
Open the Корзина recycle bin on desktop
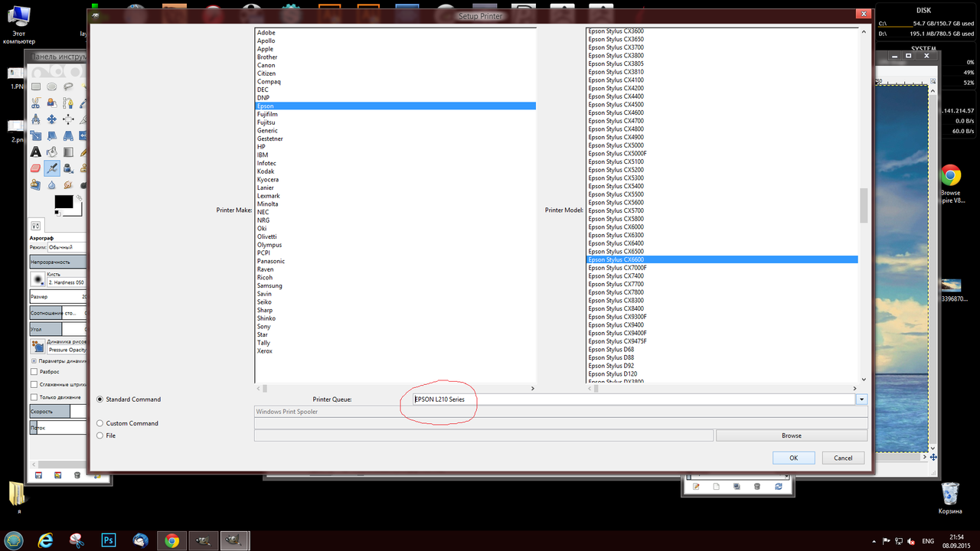950,497
